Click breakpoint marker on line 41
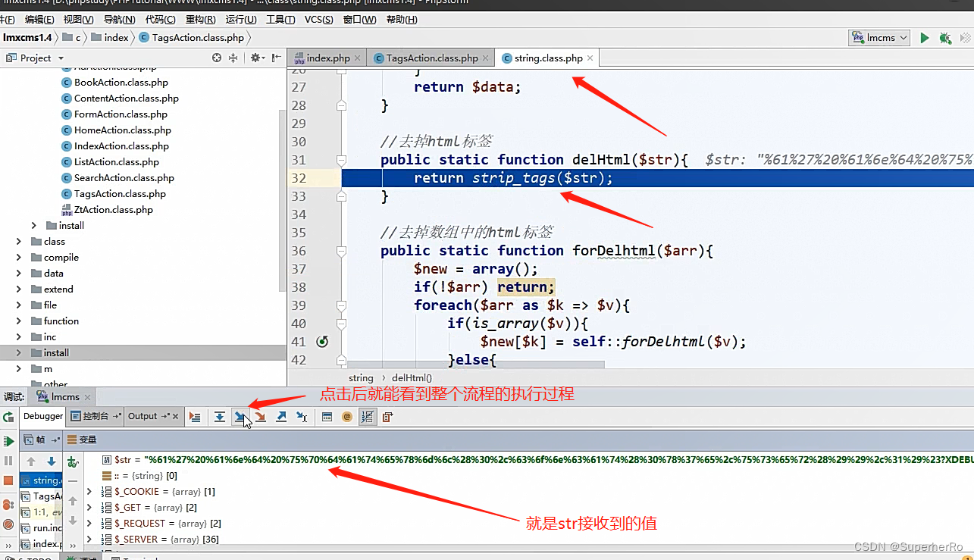The width and height of the screenshot is (974, 560). click(x=322, y=342)
